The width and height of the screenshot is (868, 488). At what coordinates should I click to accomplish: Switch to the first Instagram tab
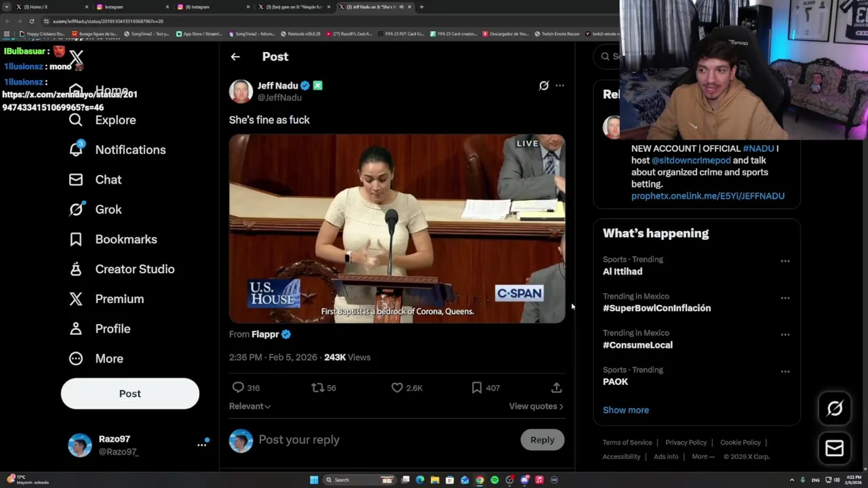click(132, 7)
